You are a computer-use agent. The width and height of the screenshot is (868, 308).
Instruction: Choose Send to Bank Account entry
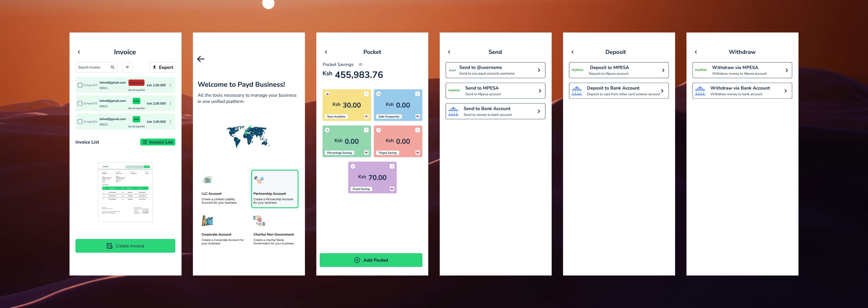click(495, 111)
